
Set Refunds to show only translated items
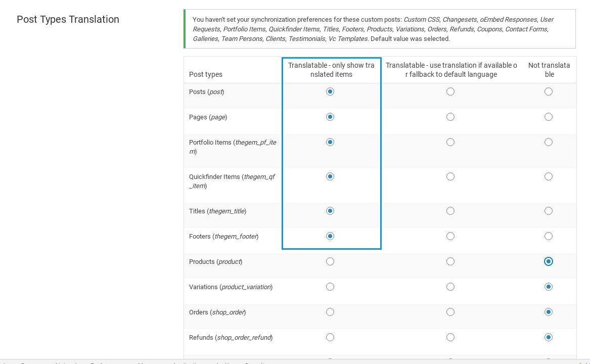pos(330,337)
